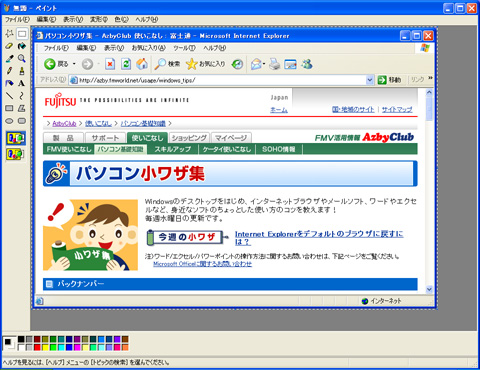Image resolution: width=480 pixels, height=370 pixels.
Task: Click the Messenger icon in the Internet Explorer toolbar
Action: [307, 64]
